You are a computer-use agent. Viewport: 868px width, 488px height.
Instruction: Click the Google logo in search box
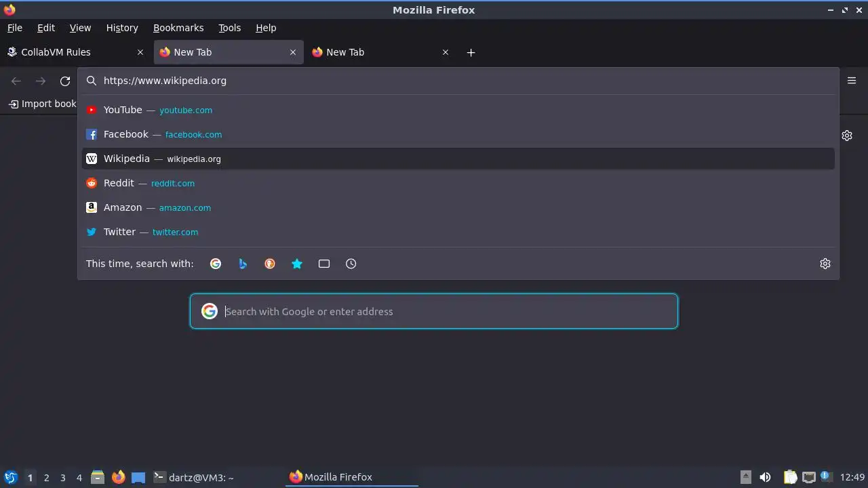click(210, 311)
